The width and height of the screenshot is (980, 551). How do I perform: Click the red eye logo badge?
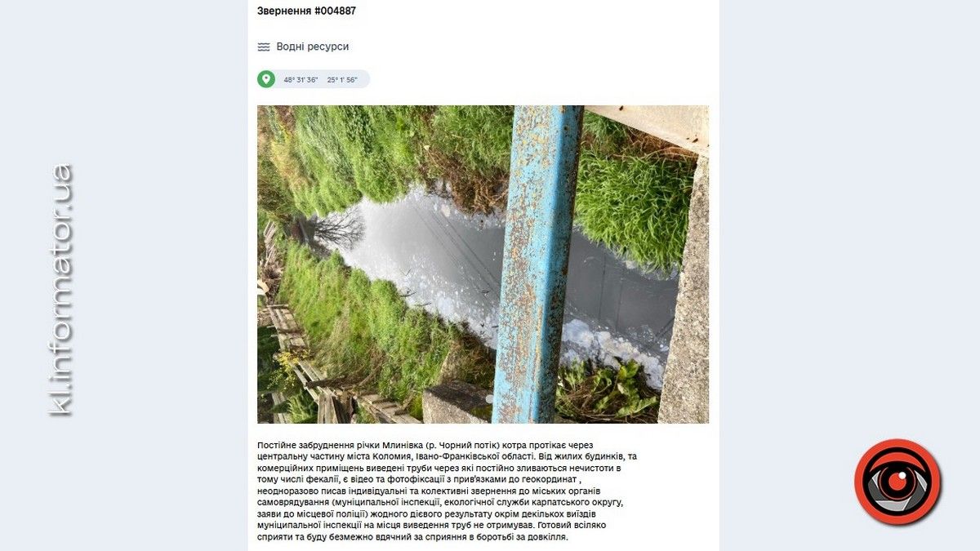[898, 482]
